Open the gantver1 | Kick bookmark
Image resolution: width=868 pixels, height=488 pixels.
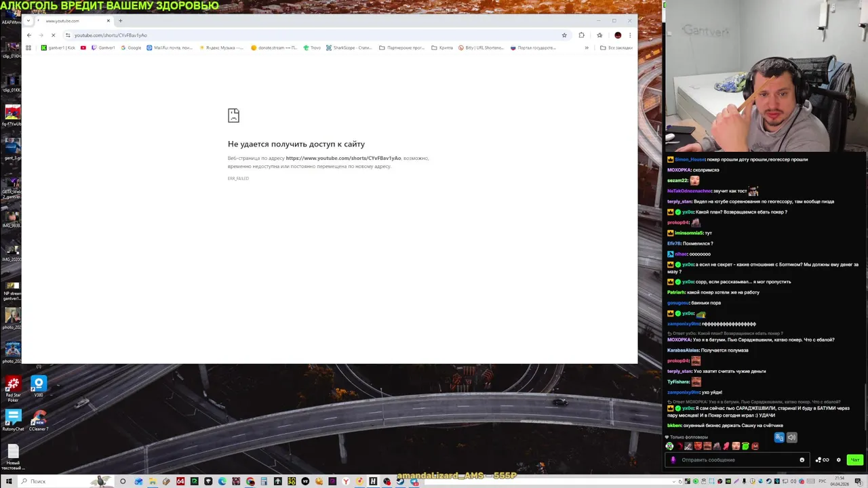click(x=58, y=47)
